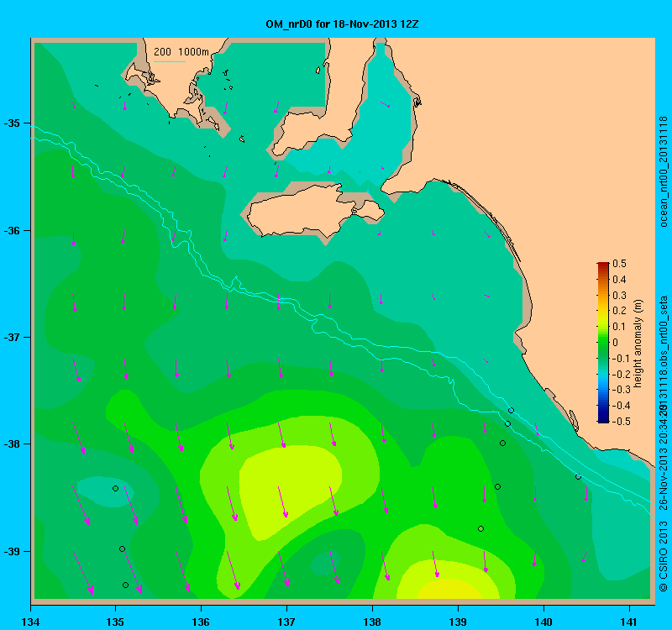
Task: Click the black circle marker near 139.25, -38.8
Action: (x=480, y=529)
